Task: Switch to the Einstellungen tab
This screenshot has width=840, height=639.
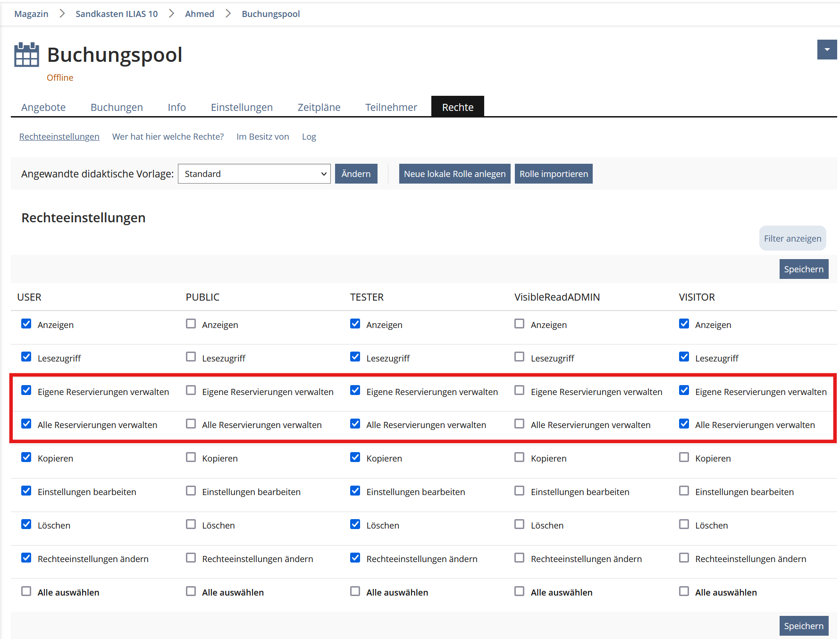Action: [x=242, y=107]
